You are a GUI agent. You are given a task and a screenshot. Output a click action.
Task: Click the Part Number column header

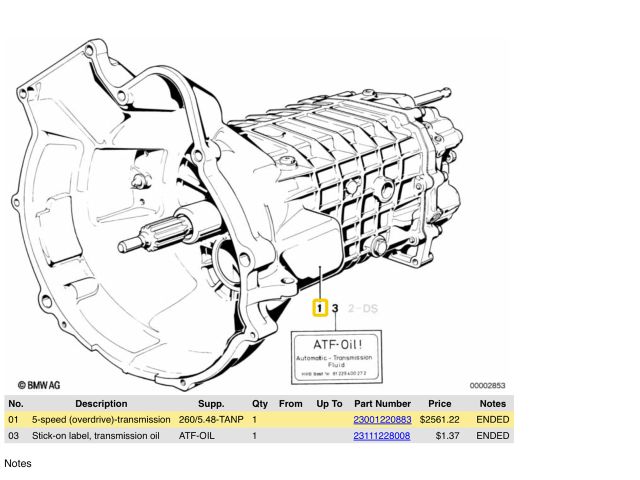pos(382,404)
